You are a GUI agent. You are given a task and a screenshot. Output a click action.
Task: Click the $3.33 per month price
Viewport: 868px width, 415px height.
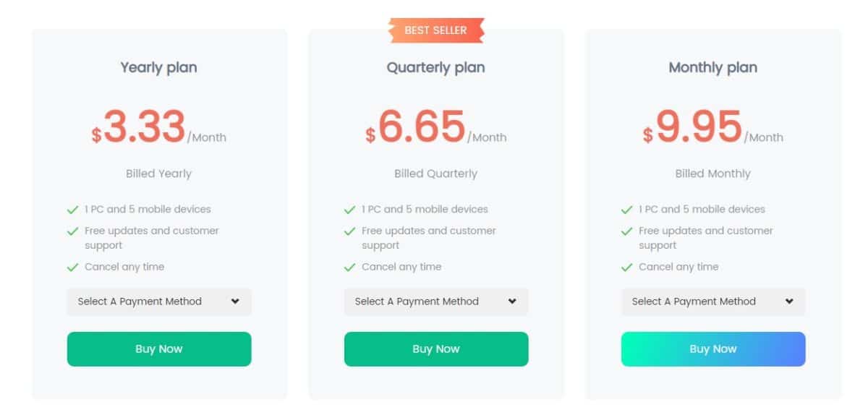click(x=144, y=127)
